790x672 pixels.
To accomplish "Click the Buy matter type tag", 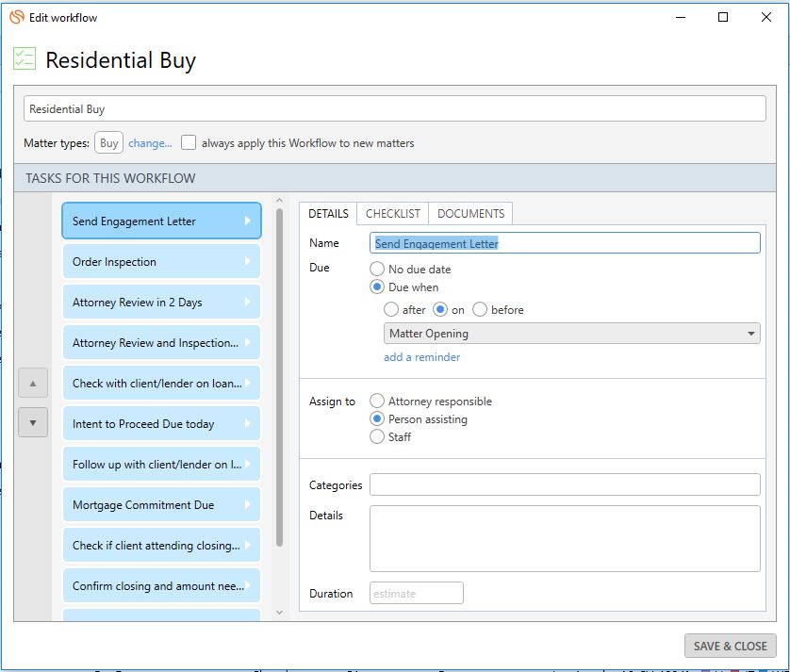I will [x=108, y=143].
